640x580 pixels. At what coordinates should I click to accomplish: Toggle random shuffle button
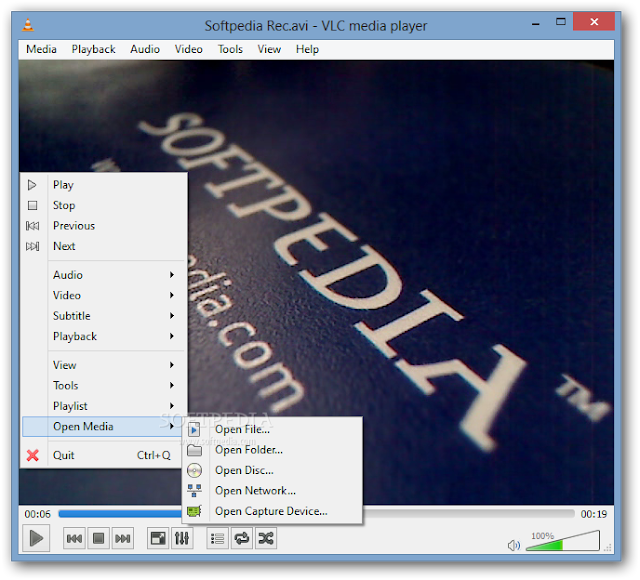(x=266, y=538)
